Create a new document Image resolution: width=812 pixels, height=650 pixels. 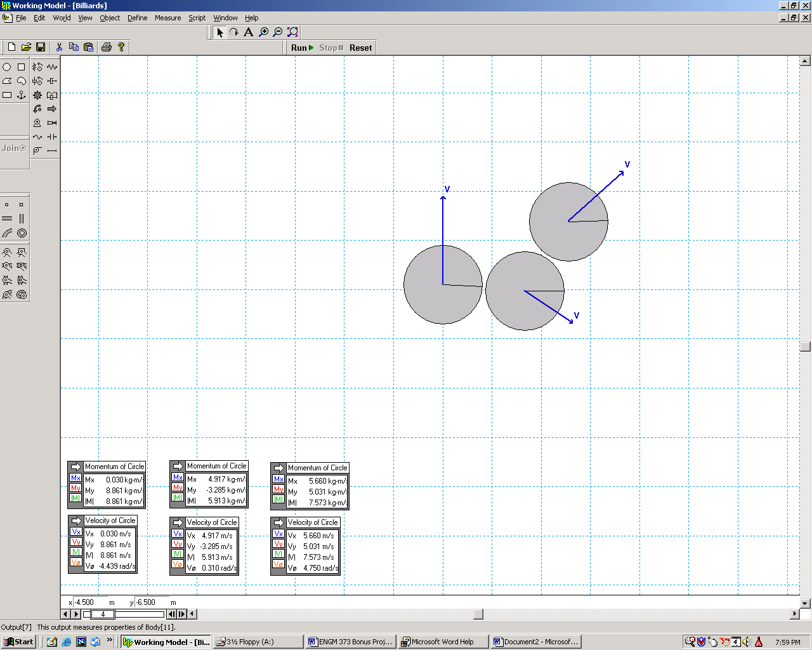[x=11, y=47]
